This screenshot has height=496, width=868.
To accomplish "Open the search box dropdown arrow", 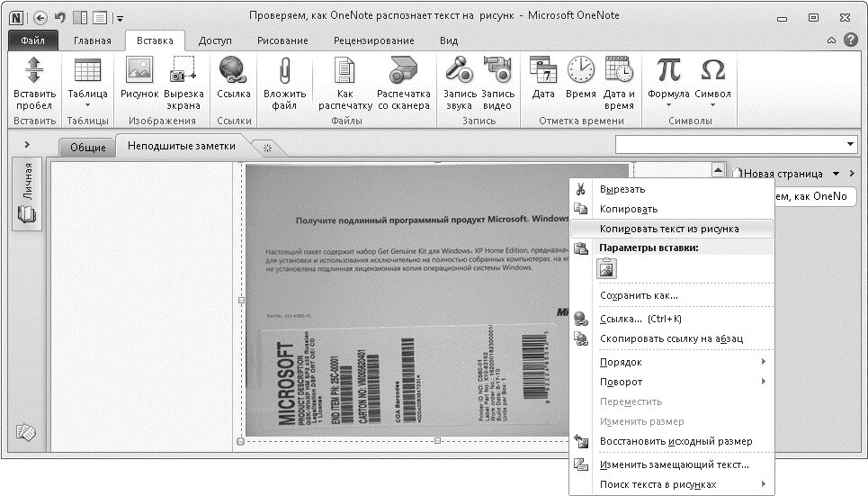I will pos(851,145).
